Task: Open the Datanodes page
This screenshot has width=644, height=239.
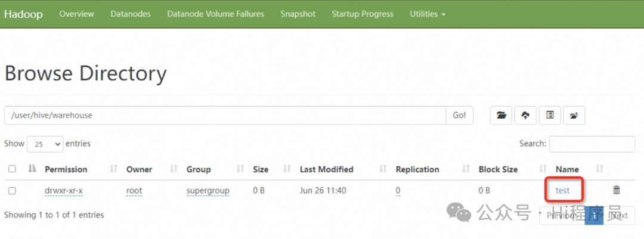Action: tap(131, 14)
